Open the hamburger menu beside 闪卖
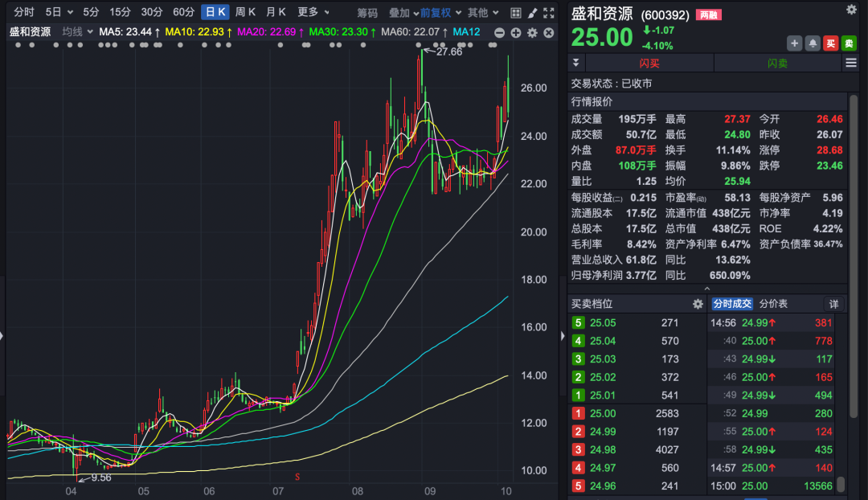868x500 pixels. coord(850,62)
